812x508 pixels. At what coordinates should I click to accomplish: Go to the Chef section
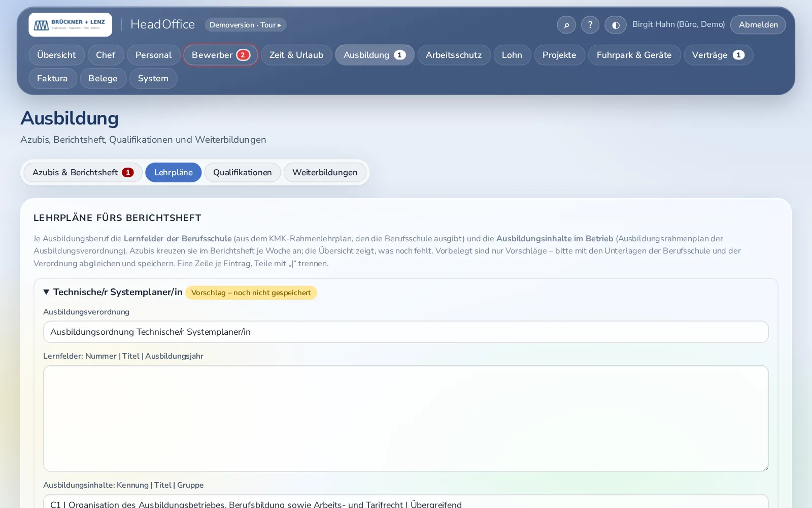tap(106, 55)
